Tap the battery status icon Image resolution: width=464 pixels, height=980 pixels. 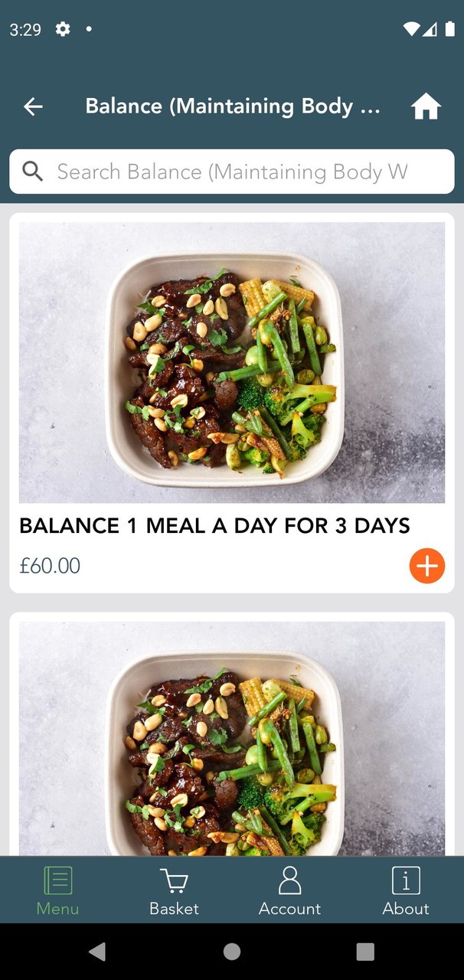(449, 29)
